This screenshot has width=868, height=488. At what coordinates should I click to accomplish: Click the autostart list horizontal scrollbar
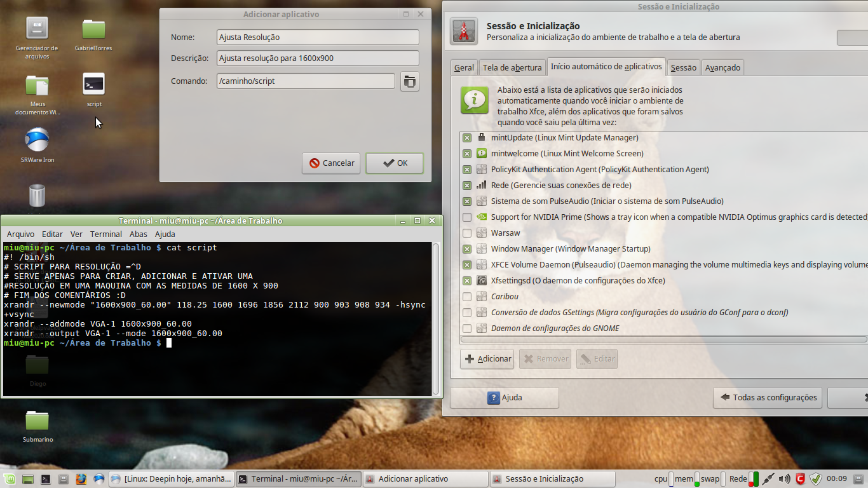point(664,340)
